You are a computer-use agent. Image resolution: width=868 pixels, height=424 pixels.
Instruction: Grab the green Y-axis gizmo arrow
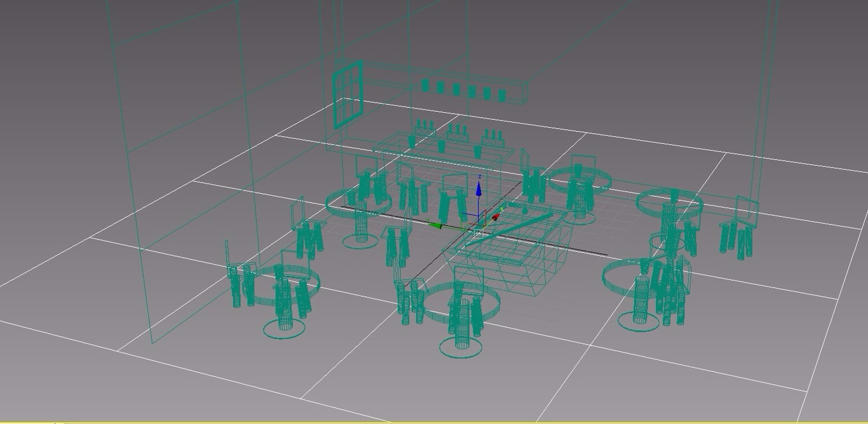(x=435, y=225)
